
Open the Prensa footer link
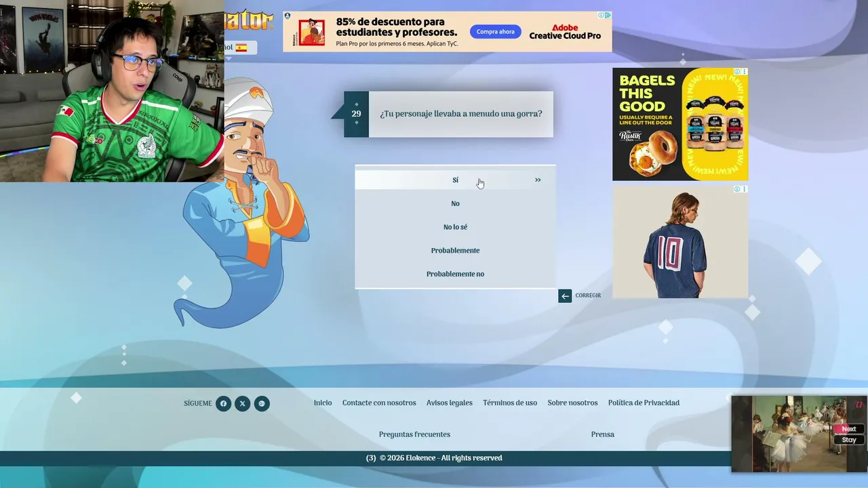603,434
